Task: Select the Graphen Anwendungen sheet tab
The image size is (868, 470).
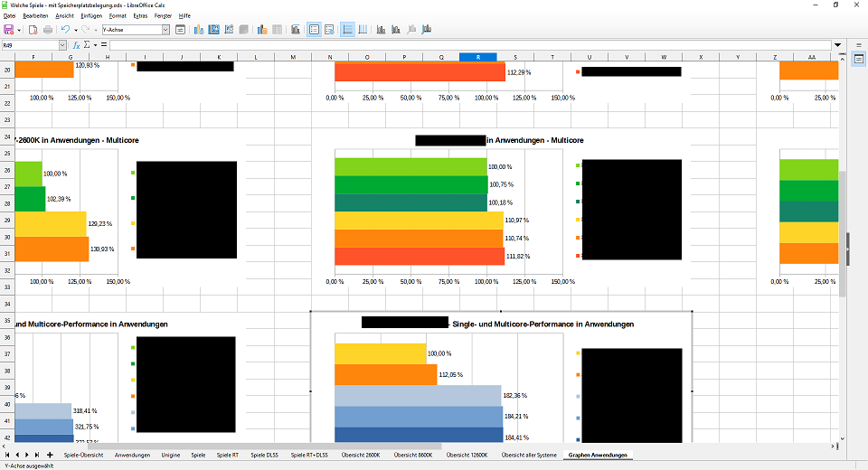Action: 598,455
